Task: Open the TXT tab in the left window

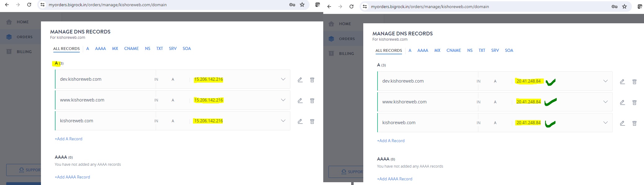Action: 159,48
